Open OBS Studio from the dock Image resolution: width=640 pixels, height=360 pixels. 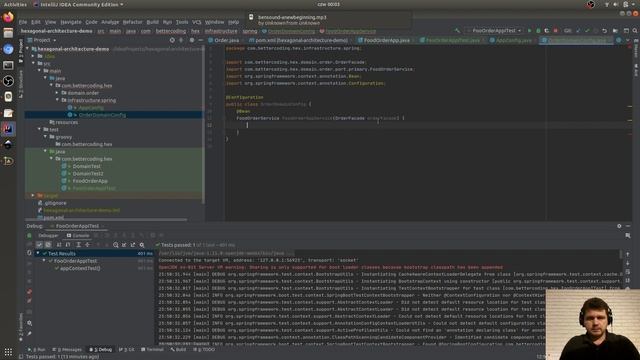coord(8,81)
